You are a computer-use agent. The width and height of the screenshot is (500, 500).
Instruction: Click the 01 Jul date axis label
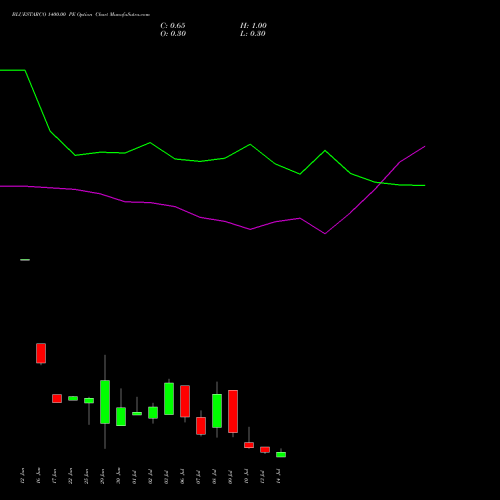[x=134, y=476]
